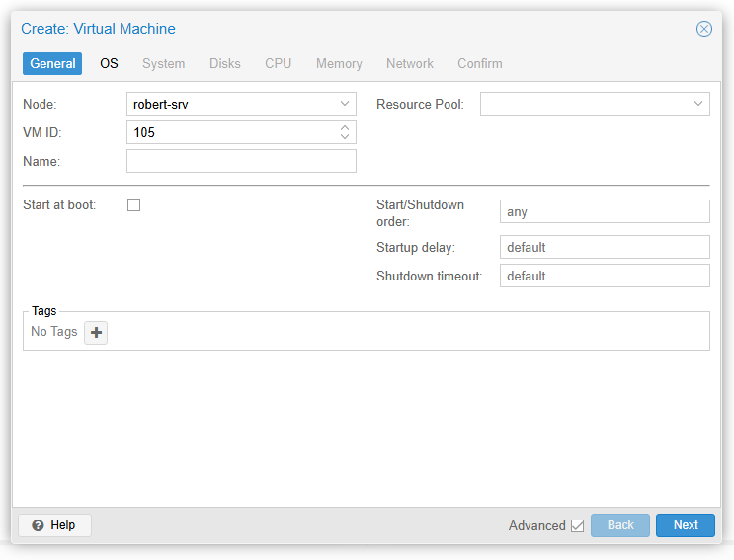This screenshot has height=560, width=734.
Task: Close the Create Virtual Machine dialog
Action: pyautogui.click(x=703, y=29)
